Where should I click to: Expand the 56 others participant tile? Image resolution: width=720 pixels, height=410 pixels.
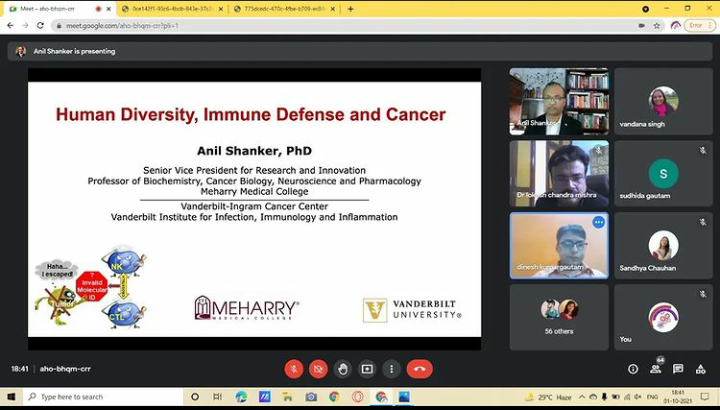(559, 316)
